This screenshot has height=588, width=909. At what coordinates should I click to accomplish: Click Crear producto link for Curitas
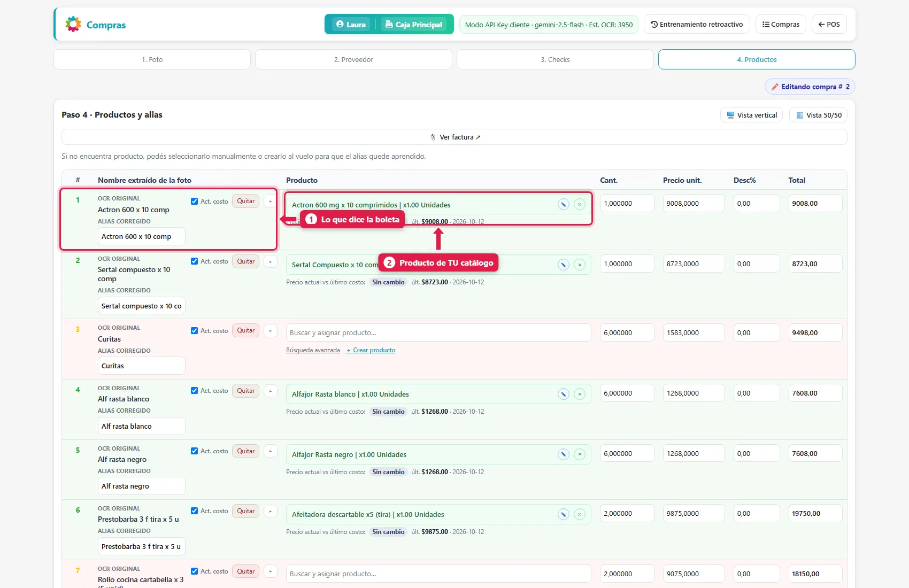pos(371,350)
